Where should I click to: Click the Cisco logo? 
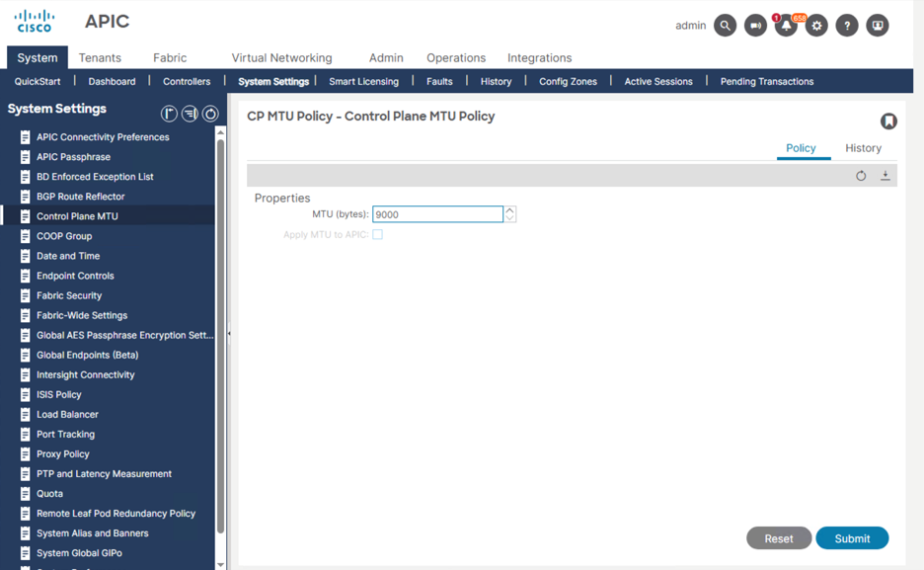click(x=35, y=21)
